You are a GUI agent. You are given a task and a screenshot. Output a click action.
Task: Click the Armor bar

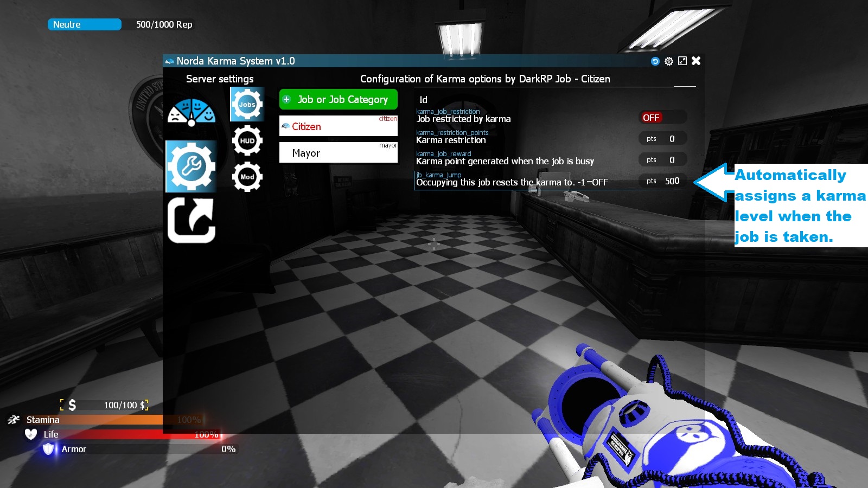pyautogui.click(x=148, y=449)
